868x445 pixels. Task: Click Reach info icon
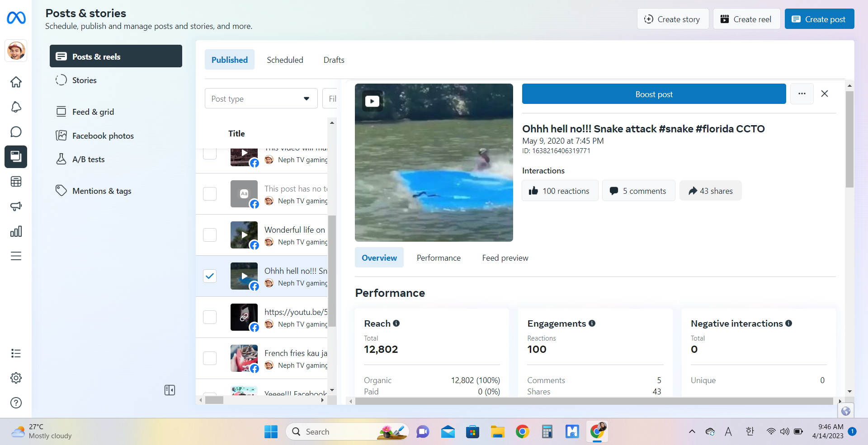(396, 323)
